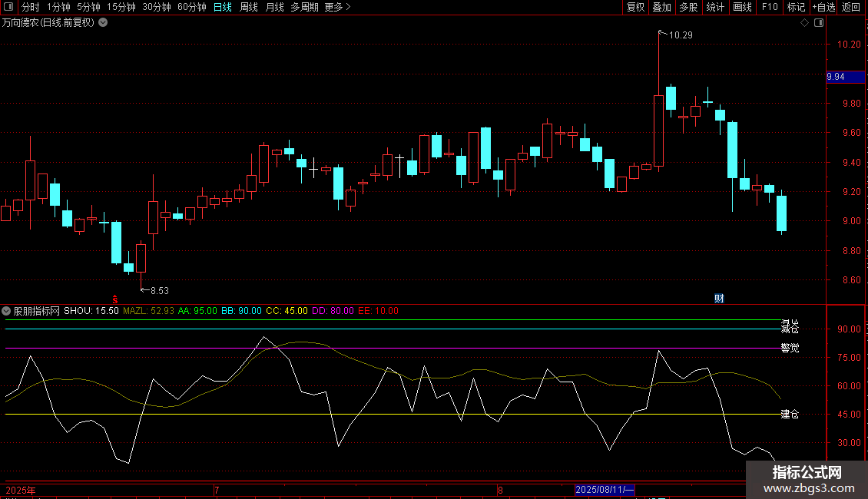Activate the 画线 drawing tool
The height and width of the screenshot is (499, 868).
742,7
